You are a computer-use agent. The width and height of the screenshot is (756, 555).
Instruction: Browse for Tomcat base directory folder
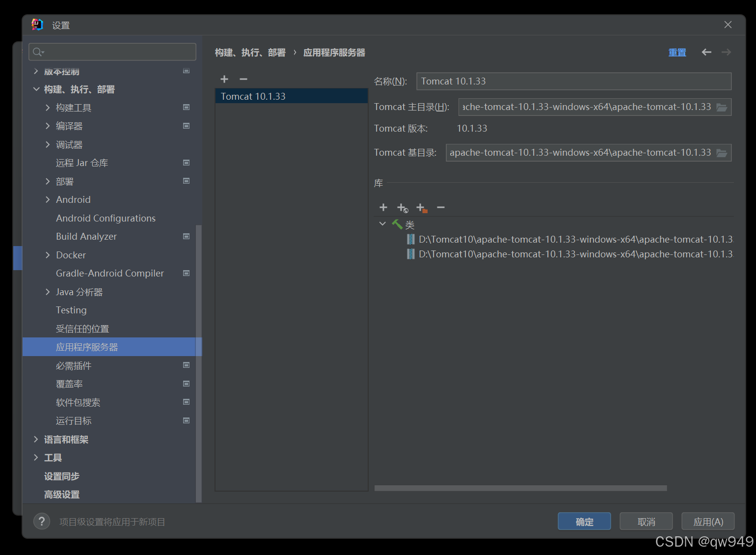tap(722, 153)
